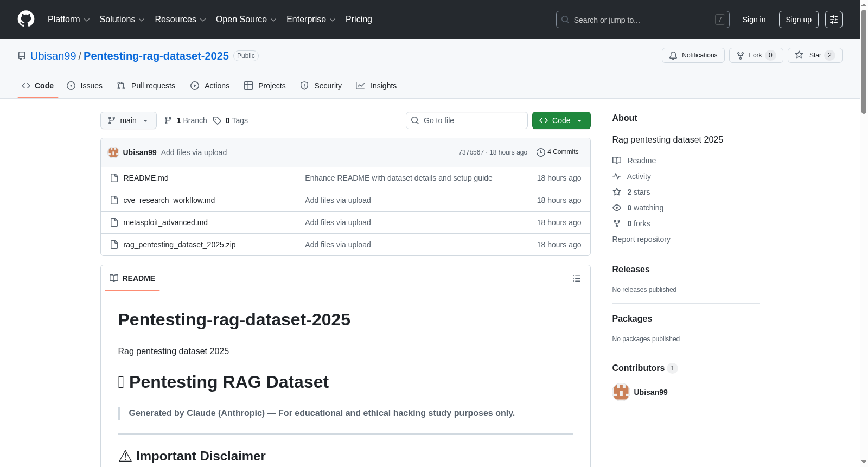Click the Sign up button
The image size is (868, 467).
(x=799, y=20)
